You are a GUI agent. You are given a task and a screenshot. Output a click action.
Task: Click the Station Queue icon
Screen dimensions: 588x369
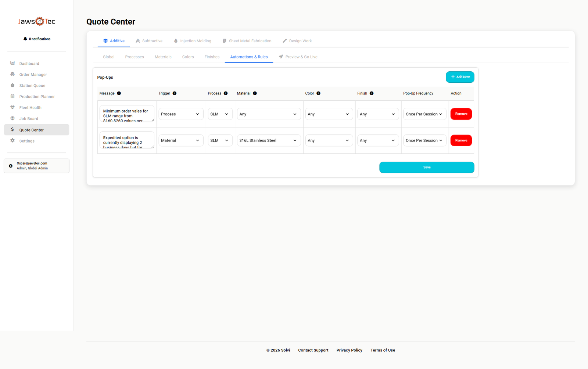[x=12, y=85]
